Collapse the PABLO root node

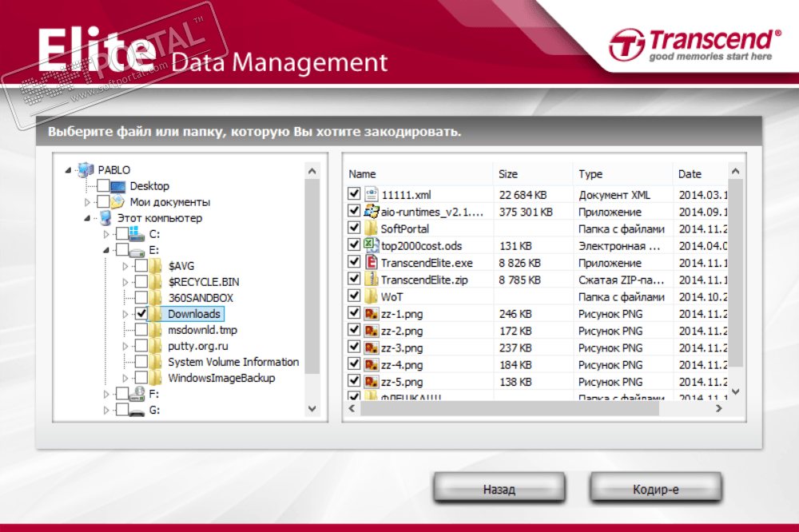68,170
